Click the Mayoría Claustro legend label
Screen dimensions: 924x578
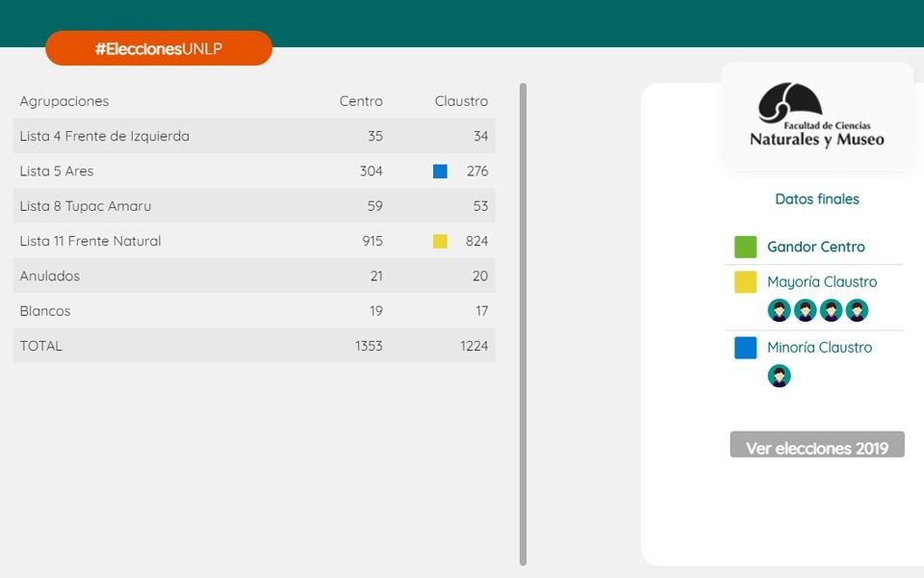coord(821,282)
